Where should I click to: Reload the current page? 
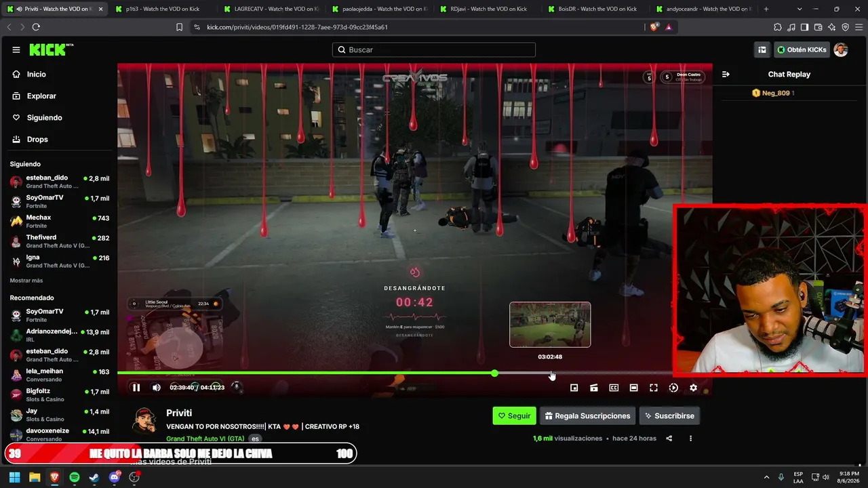pyautogui.click(x=36, y=27)
